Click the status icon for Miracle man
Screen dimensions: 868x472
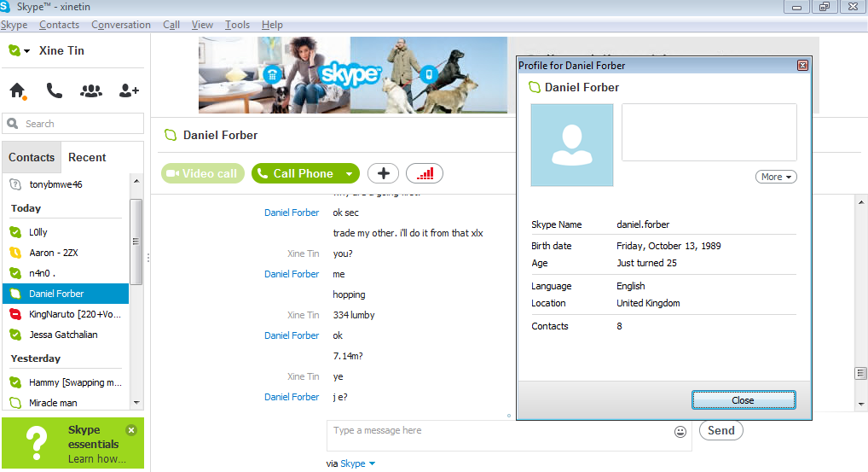15,403
